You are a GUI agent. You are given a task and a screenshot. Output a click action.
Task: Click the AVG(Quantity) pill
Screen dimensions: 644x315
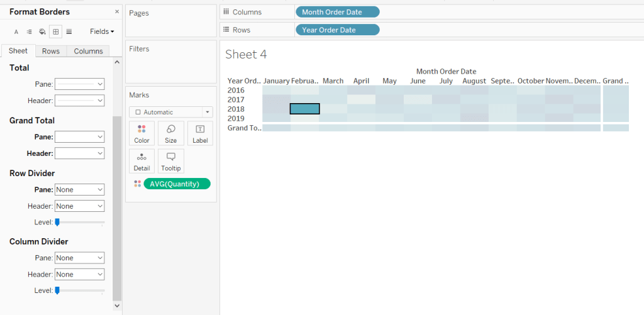[177, 184]
